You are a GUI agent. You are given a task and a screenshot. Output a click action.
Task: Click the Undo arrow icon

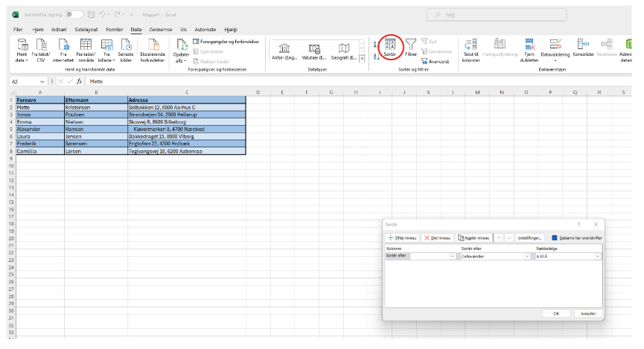pos(102,14)
